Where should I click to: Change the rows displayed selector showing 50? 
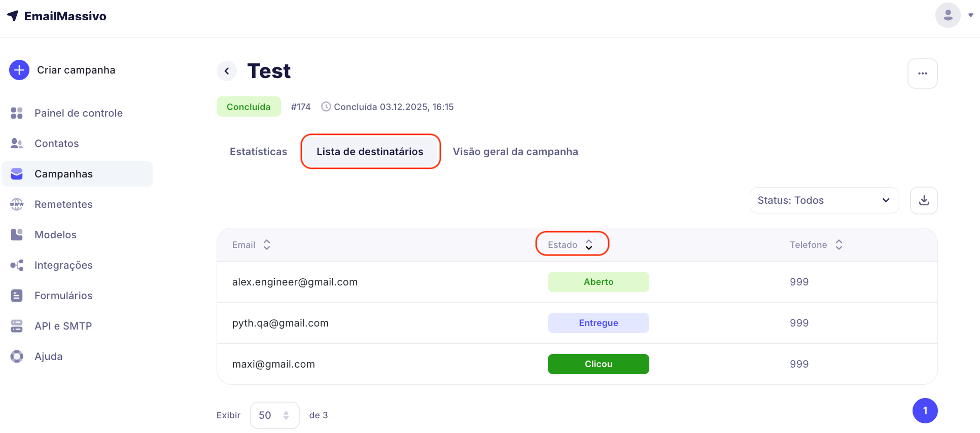(274, 415)
